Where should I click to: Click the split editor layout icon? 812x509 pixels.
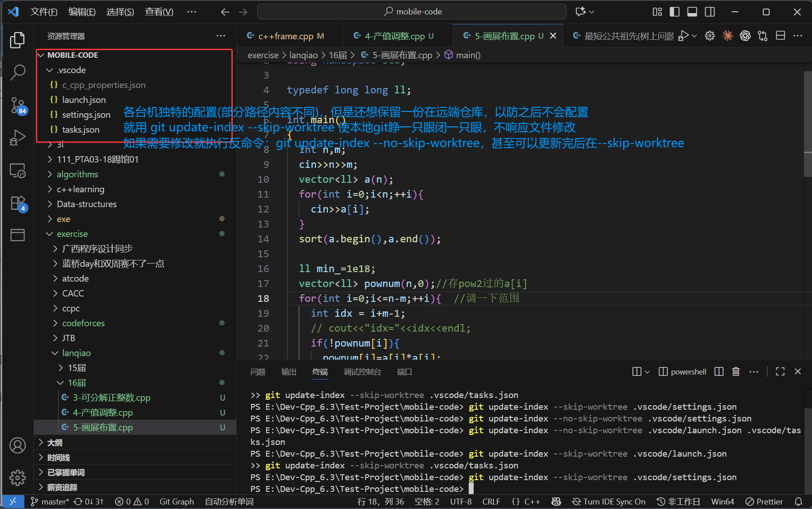[x=780, y=36]
